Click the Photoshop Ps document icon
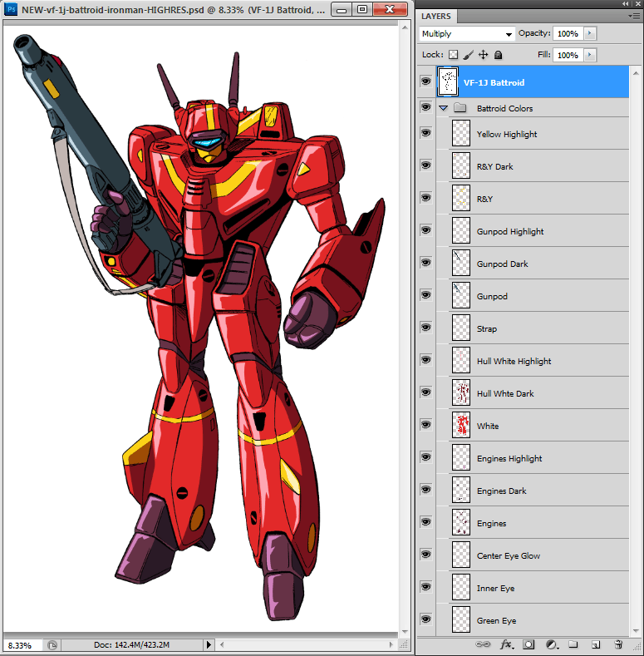The image size is (644, 656). click(11, 9)
